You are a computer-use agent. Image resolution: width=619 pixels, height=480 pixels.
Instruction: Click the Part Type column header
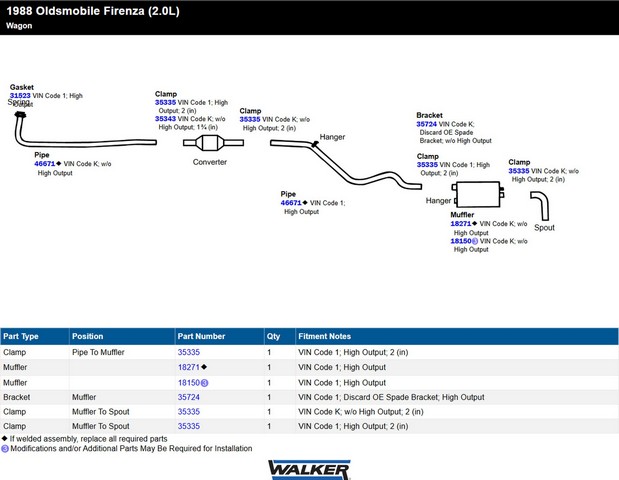tap(21, 337)
